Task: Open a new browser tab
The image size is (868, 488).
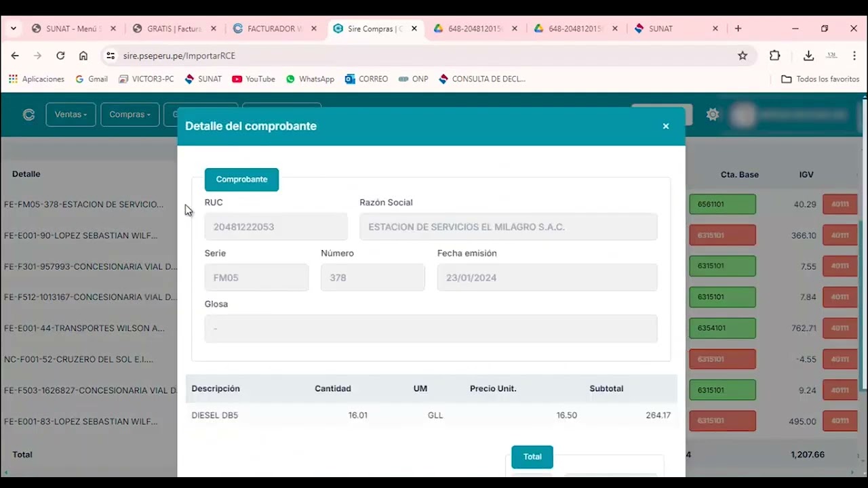Action: (x=738, y=28)
